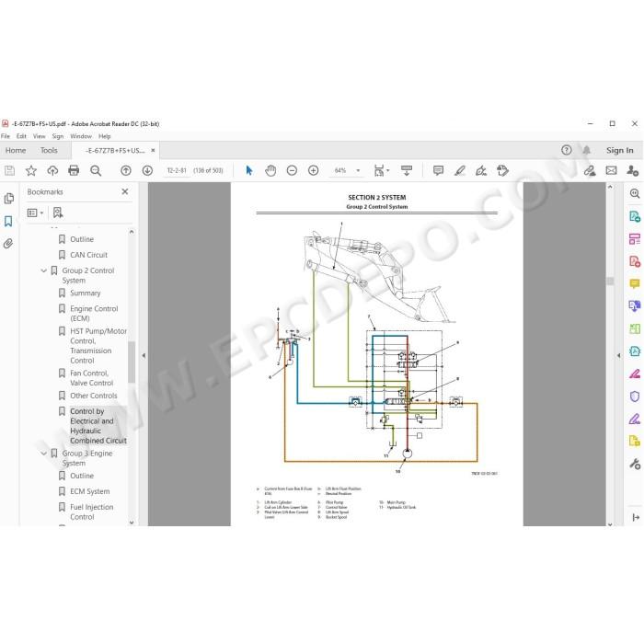The width and height of the screenshot is (644, 644).
Task: Go to previous page arrow
Action: coord(126,170)
